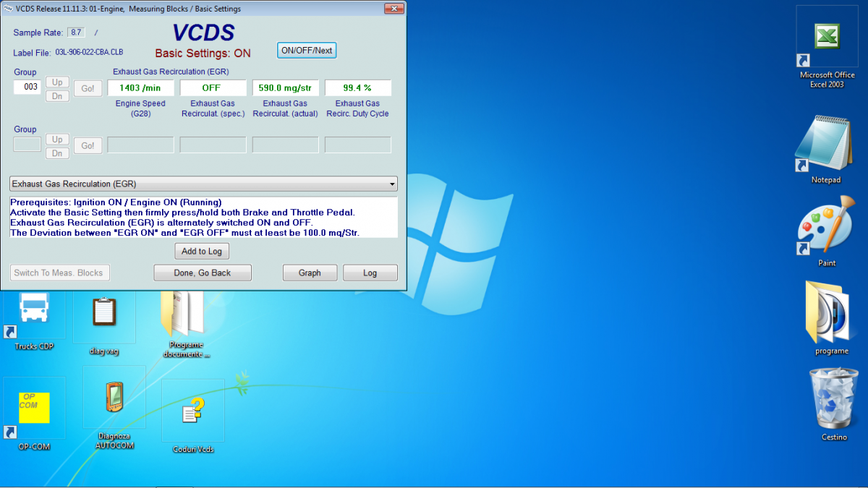The image size is (868, 488).
Task: Launch the Notepad desktop shortcut
Action: click(x=826, y=148)
